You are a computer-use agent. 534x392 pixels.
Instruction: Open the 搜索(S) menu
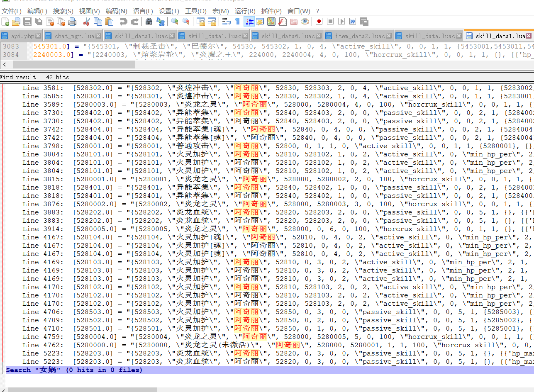pyautogui.click(x=63, y=11)
